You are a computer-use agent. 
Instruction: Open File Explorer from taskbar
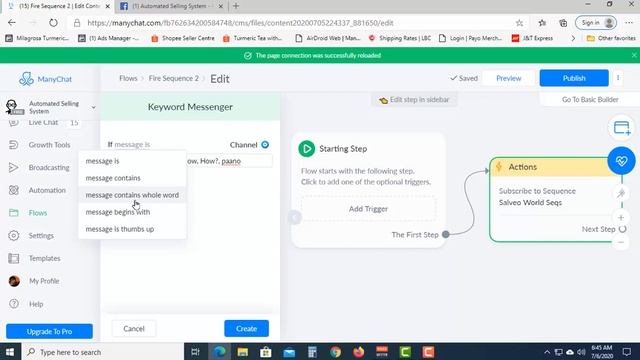tap(243, 352)
